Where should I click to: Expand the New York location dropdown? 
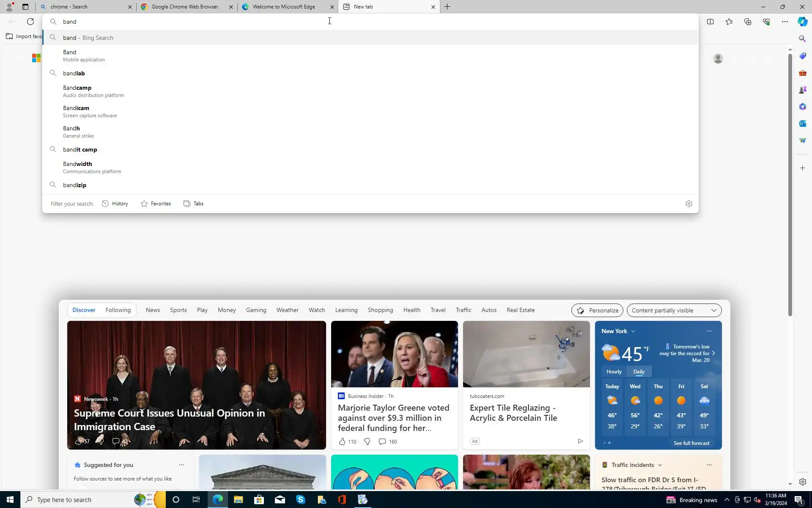click(633, 331)
